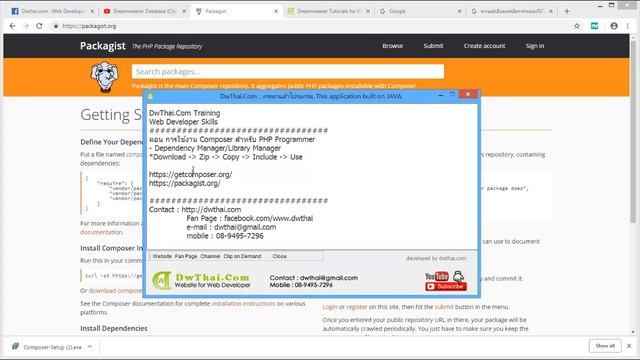Image resolution: width=640 pixels, height=360 pixels.
Task: Click the address bar URL packagist.org
Action: tap(89, 26)
